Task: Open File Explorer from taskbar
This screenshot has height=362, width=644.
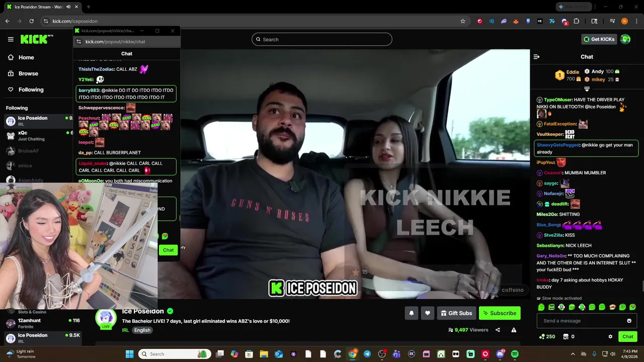Action: point(264,354)
